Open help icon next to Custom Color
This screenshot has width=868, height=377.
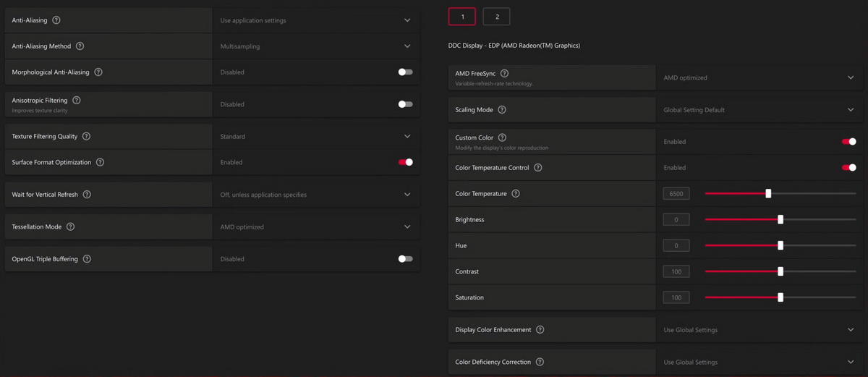click(x=502, y=137)
